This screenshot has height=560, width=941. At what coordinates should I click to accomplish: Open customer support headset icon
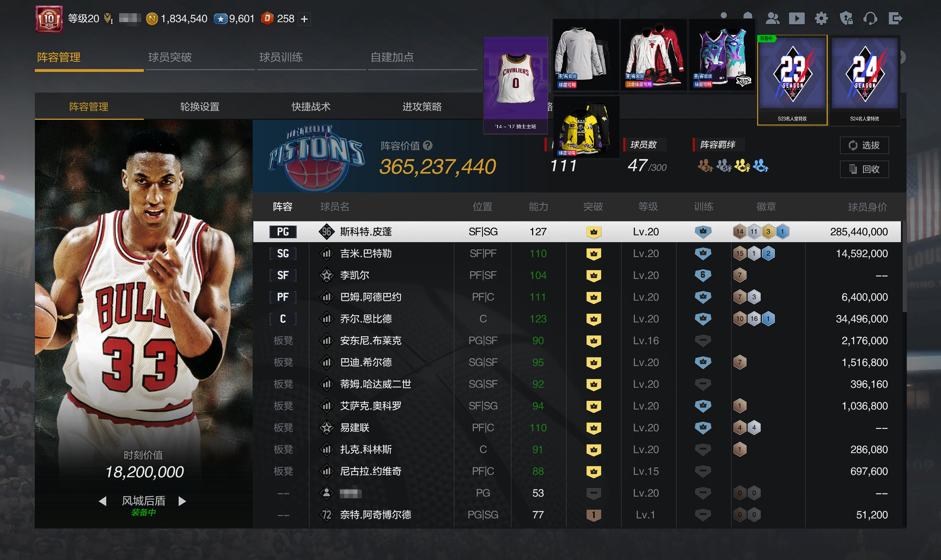(x=870, y=18)
